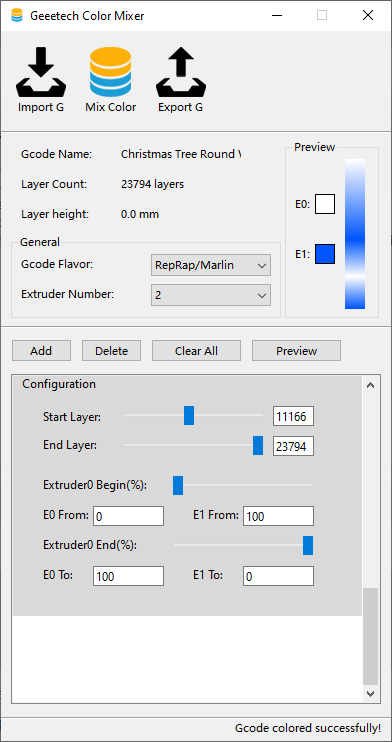Click the Delete button

pyautogui.click(x=111, y=351)
